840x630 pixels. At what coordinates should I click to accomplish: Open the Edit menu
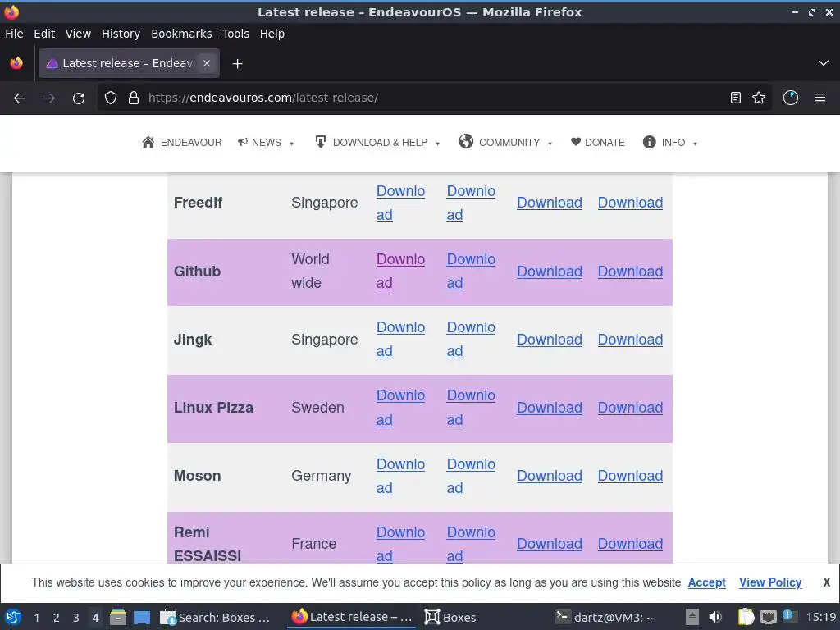pos(44,34)
